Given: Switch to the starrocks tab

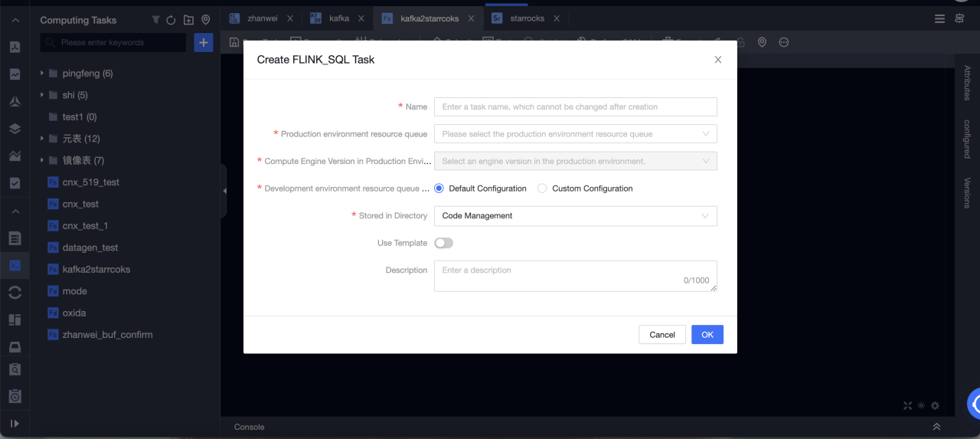Looking at the screenshot, I should 528,18.
